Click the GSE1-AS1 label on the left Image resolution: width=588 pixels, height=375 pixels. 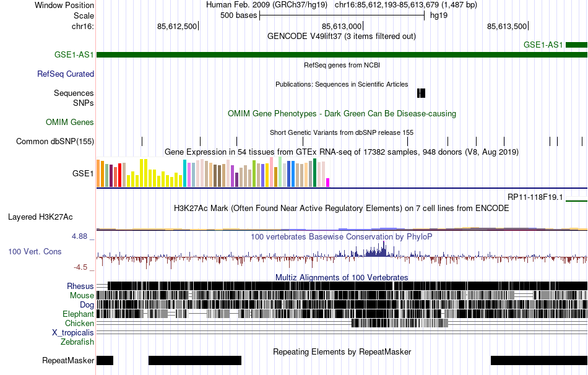tap(74, 54)
